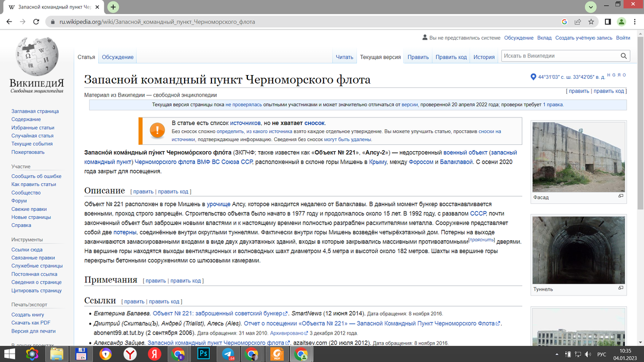The width and height of the screenshot is (644, 362).
Task: Select the Читать tab
Action: coord(345,57)
